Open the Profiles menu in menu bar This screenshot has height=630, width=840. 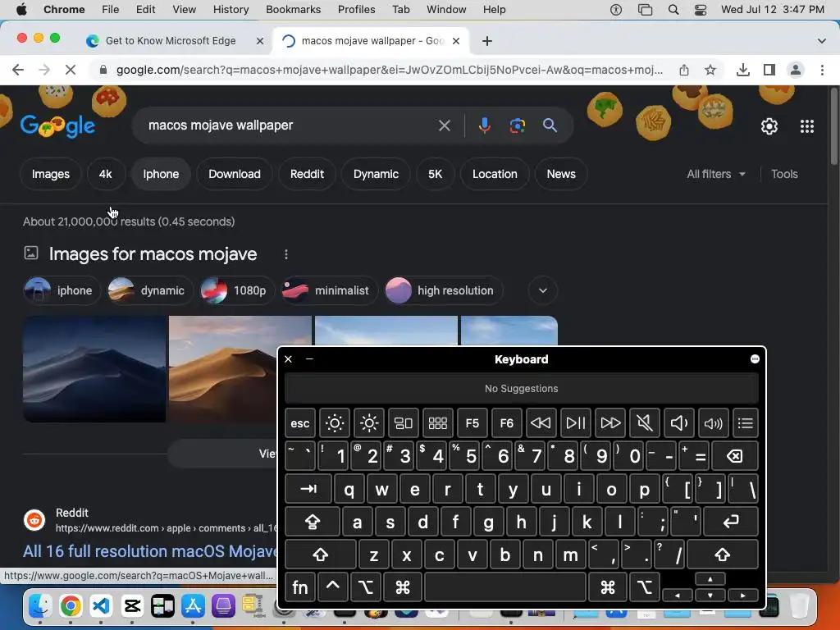pyautogui.click(x=356, y=10)
